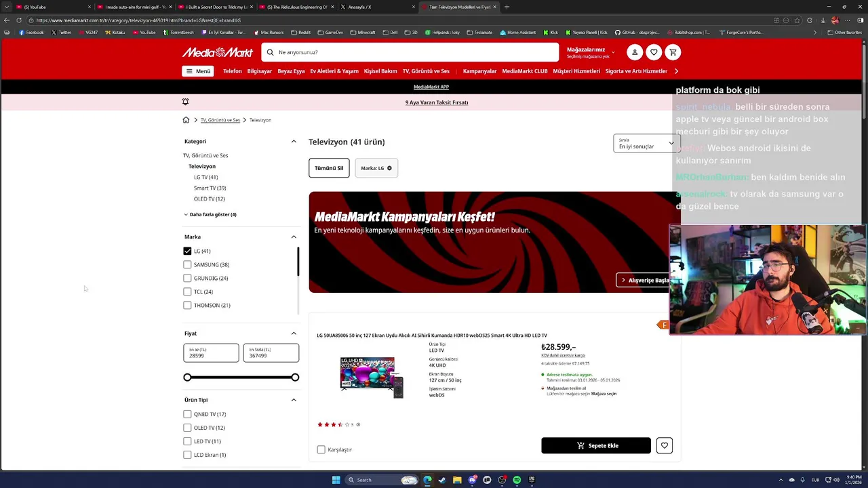Go to home via breadcrumb house icon
The image size is (868, 488).
[186, 120]
